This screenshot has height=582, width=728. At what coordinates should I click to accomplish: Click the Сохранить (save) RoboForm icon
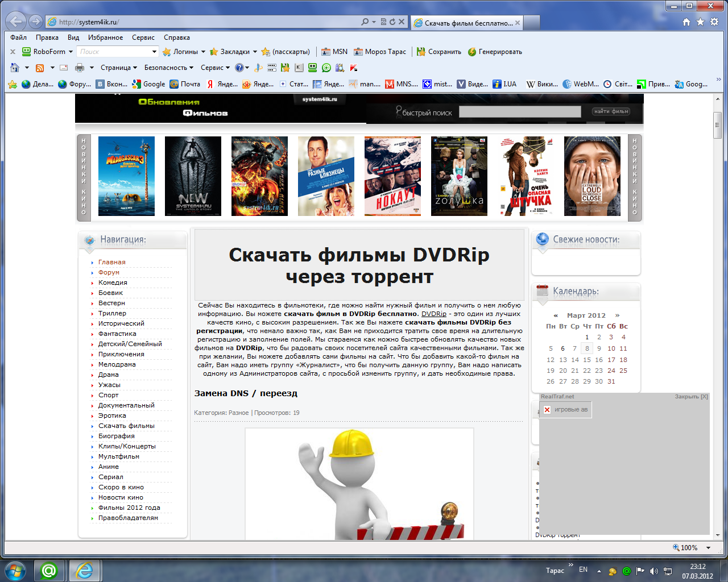coord(439,52)
